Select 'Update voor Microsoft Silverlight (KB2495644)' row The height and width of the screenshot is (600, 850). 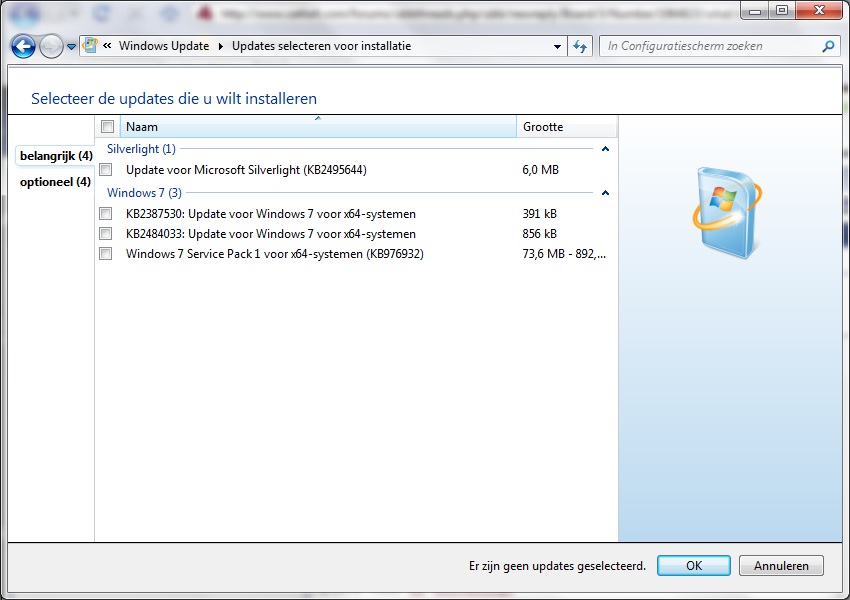click(356, 170)
